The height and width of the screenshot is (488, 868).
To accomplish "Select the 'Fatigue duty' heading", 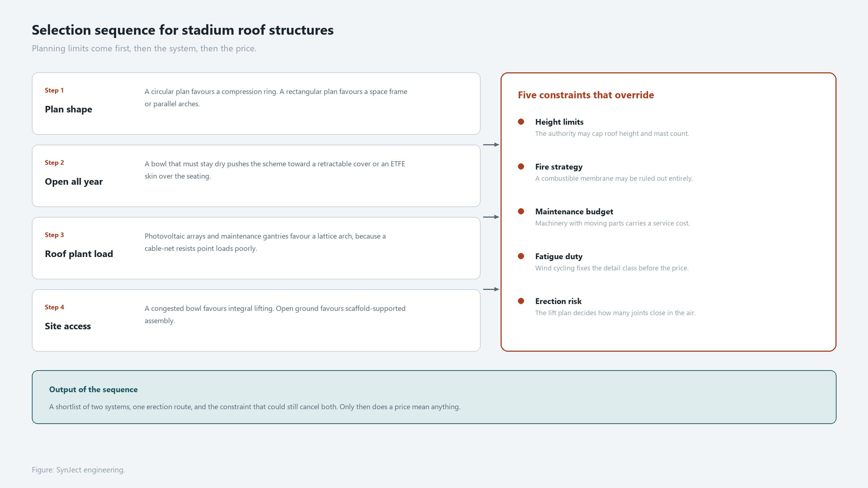I will 559,256.
